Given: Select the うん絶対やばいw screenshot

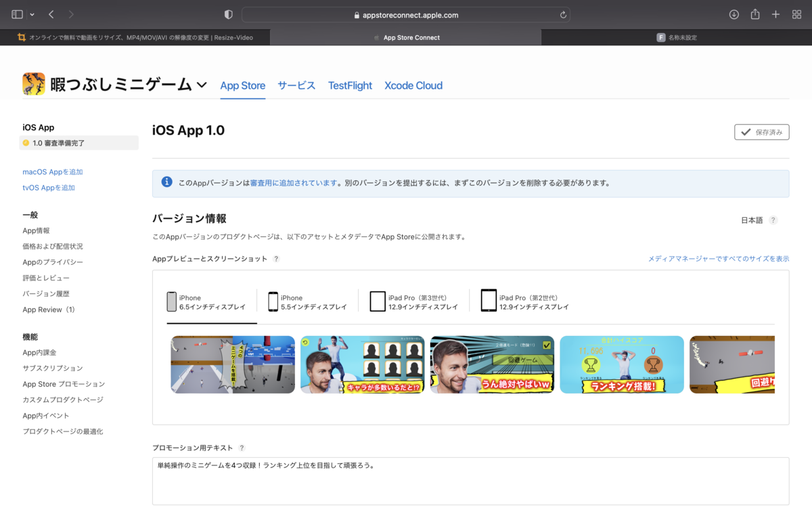Looking at the screenshot, I should click(x=492, y=364).
